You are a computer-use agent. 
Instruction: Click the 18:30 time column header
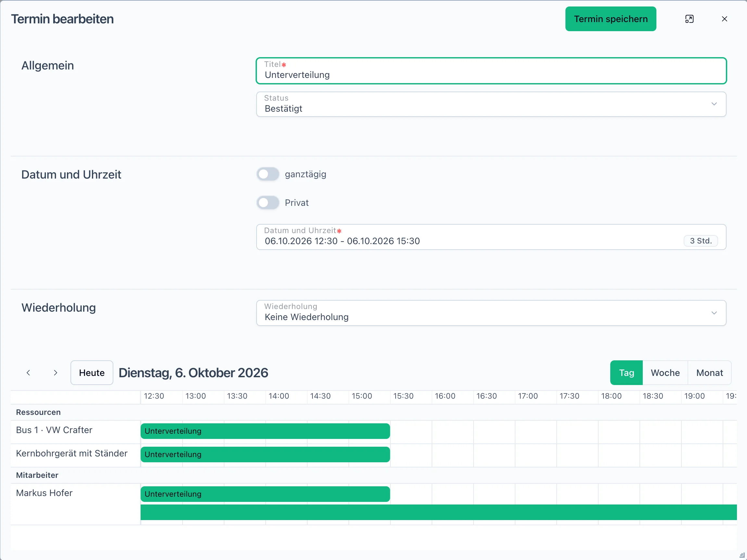click(x=653, y=396)
